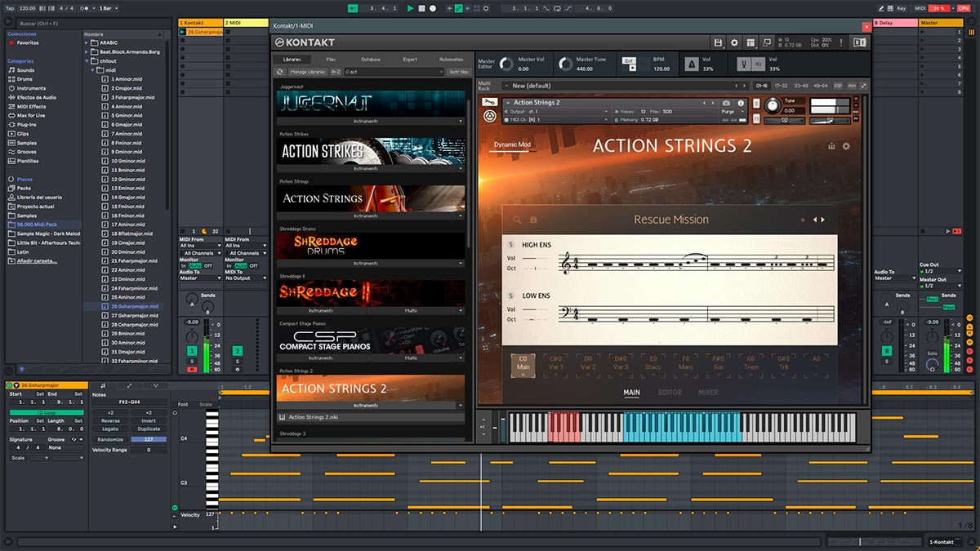Click the wrench icon of Action Strings 2

[488, 102]
